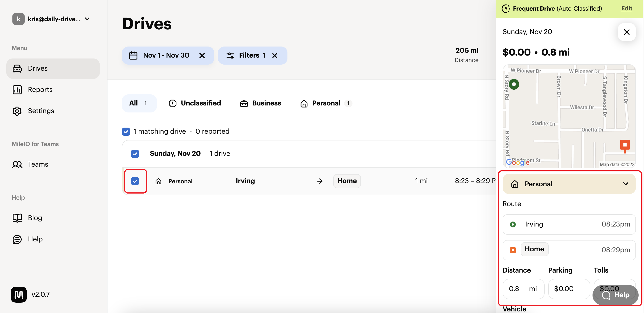Open the floating Help chat button
Screen dimensions: 644x313
point(615,295)
